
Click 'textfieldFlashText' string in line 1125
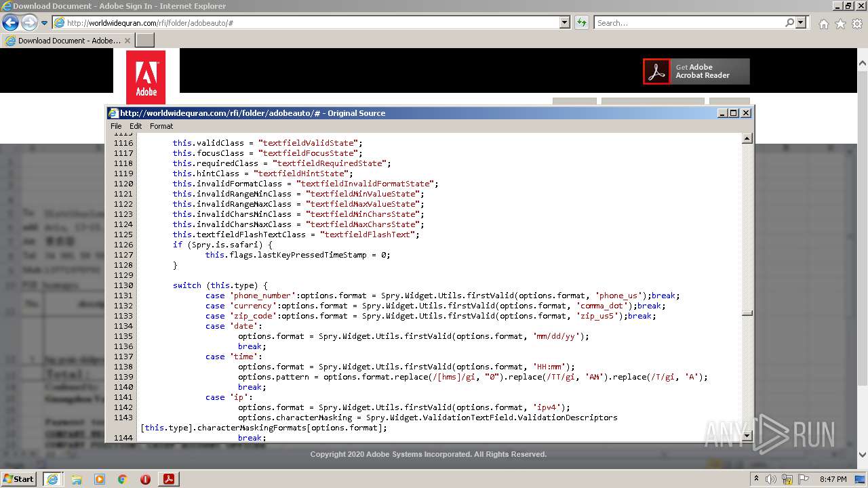(368, 235)
